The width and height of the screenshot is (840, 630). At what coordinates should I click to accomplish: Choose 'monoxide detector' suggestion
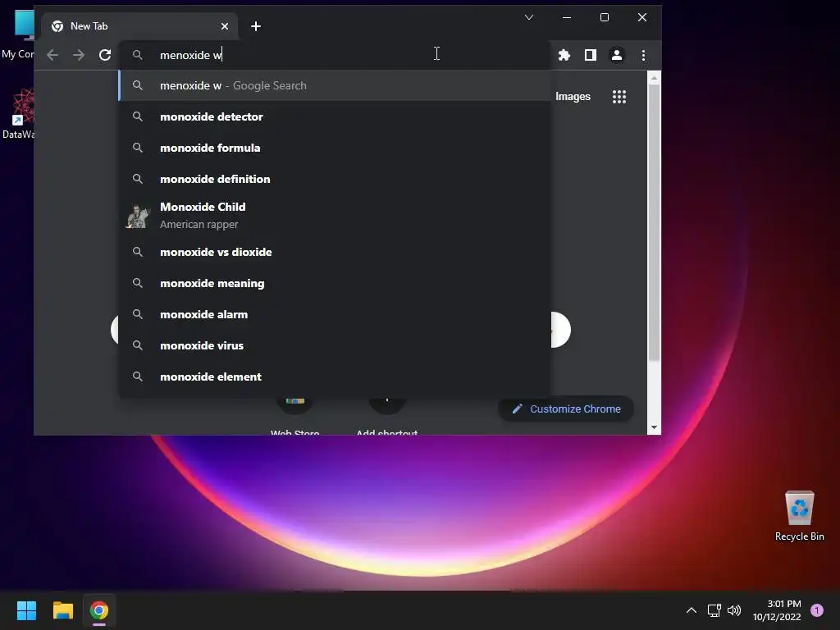(x=335, y=116)
